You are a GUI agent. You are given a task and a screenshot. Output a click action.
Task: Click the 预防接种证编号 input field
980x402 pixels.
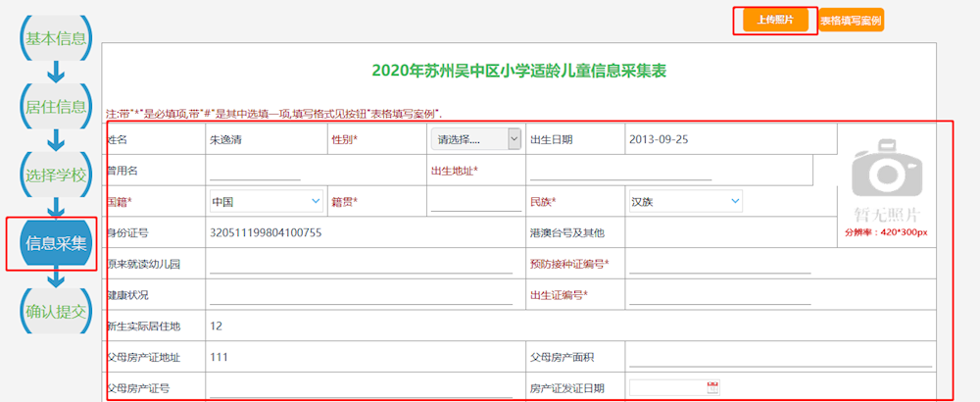(719, 263)
